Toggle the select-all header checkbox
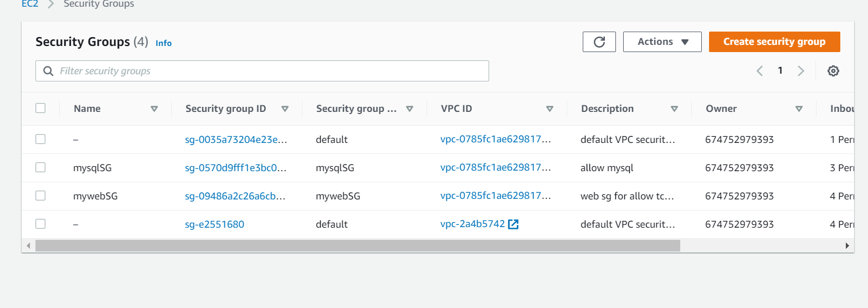868x308 pixels. [x=40, y=109]
